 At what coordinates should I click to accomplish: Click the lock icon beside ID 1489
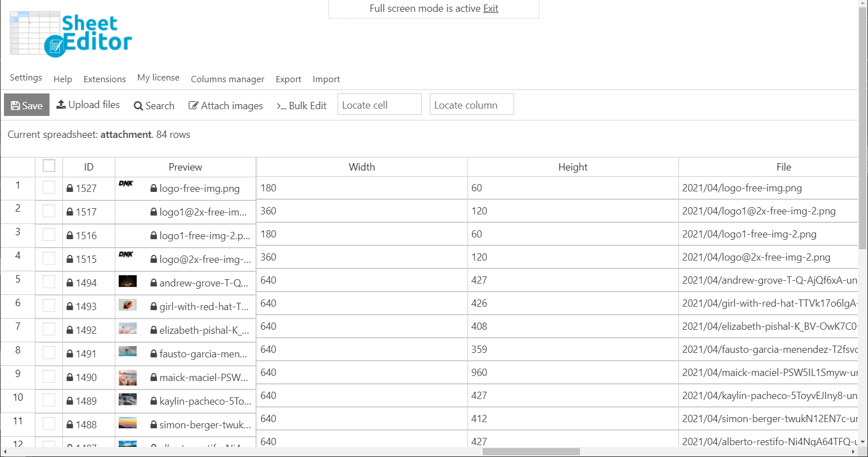coord(70,401)
